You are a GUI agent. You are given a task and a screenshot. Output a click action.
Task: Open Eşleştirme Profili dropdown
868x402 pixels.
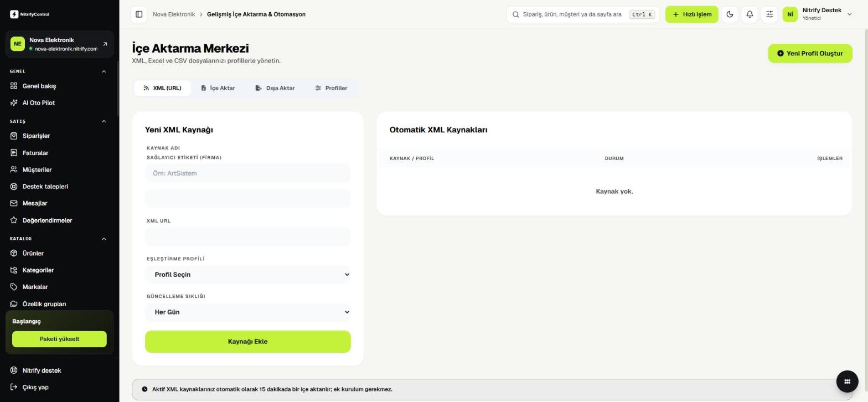point(248,275)
